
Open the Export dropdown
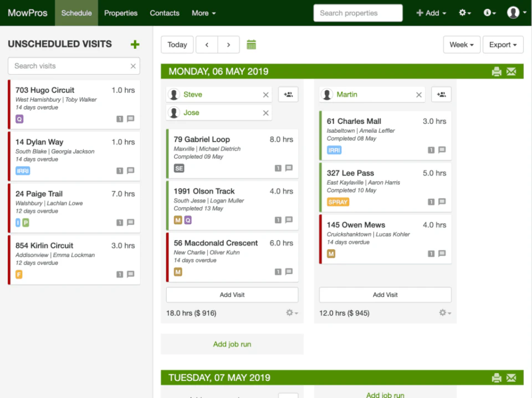click(x=503, y=45)
